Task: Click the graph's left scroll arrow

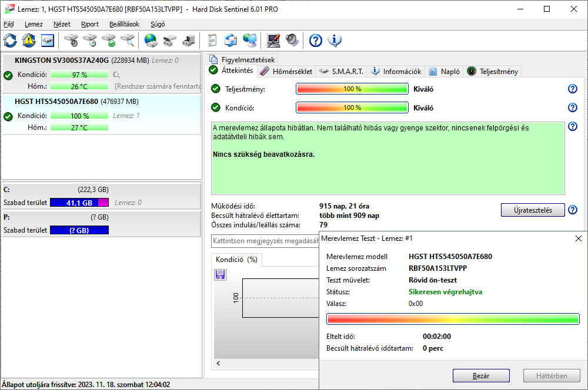Action: coord(218,363)
